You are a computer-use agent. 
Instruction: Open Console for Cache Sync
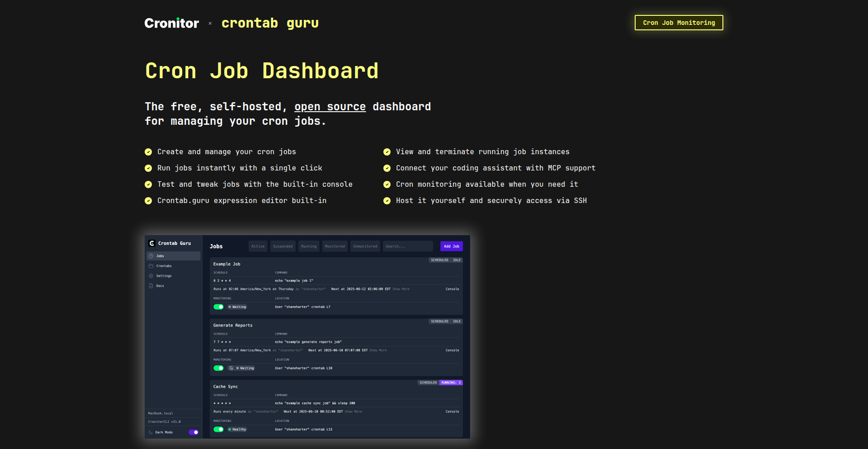click(x=452, y=412)
